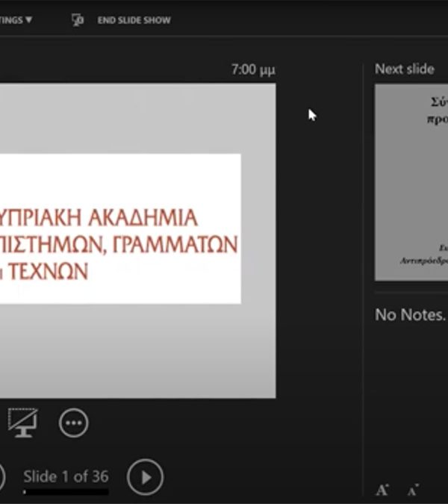This screenshot has height=504, width=448.
Task: Make the notes text smaller
Action: tap(414, 490)
